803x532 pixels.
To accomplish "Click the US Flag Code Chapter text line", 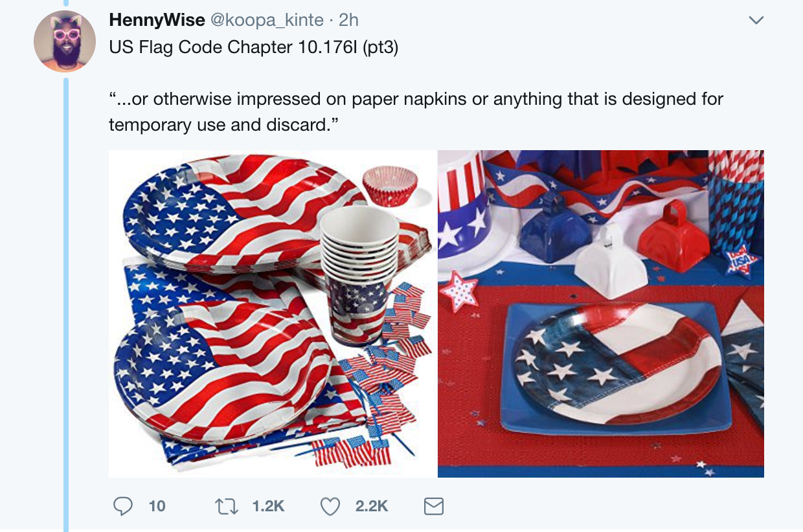I will [253, 48].
